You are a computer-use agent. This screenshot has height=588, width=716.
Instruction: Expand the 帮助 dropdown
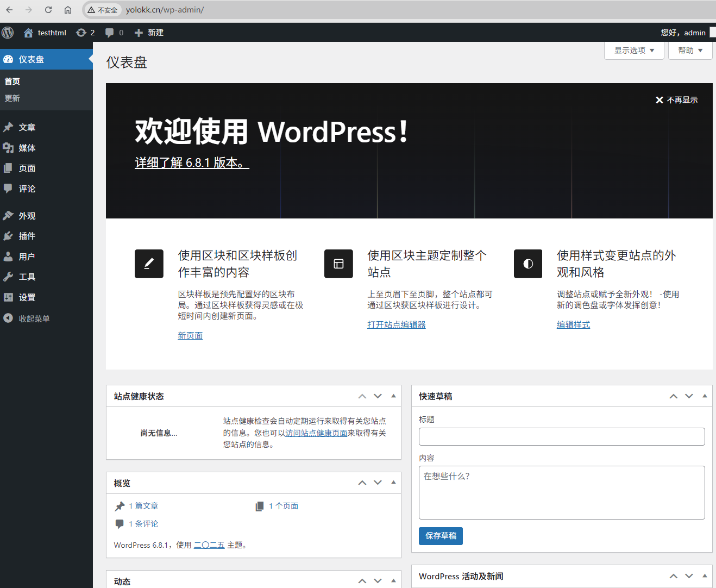(x=690, y=51)
